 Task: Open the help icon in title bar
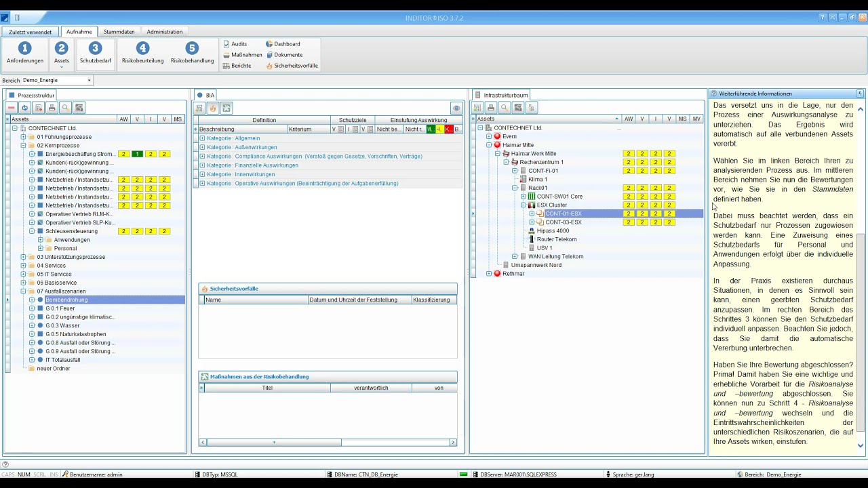point(823,18)
